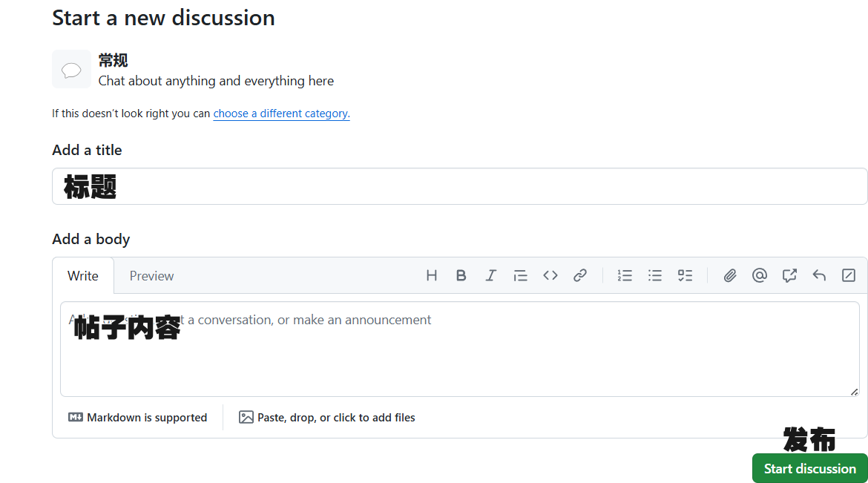Click Chat about anything and everything here text
This screenshot has width=868, height=483.
[216, 81]
